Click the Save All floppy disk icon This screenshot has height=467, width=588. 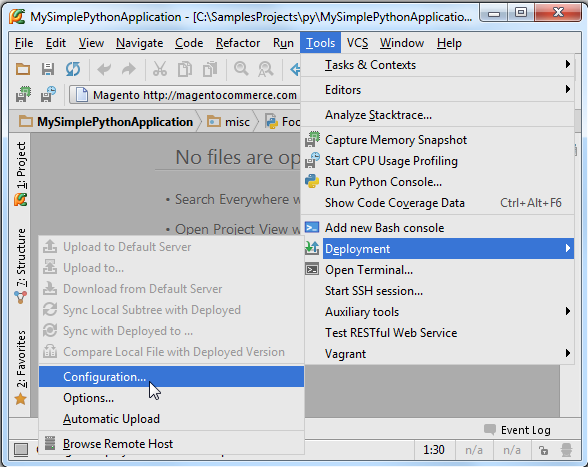tap(48, 69)
